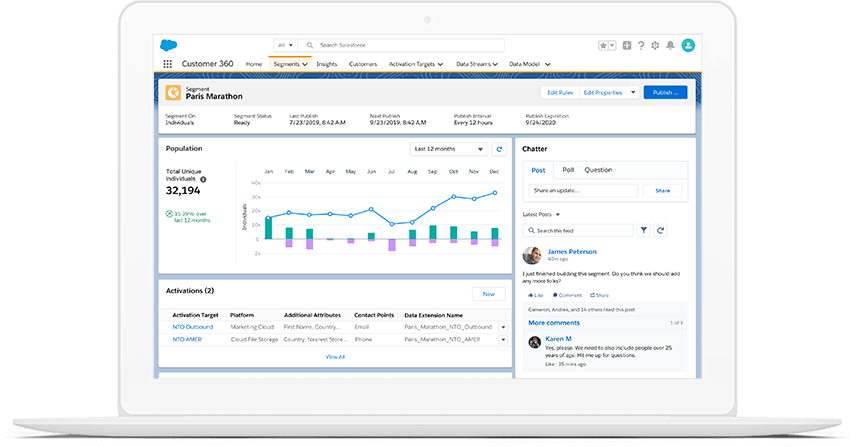
Task: Open the All search scope dropdown
Action: pos(285,45)
